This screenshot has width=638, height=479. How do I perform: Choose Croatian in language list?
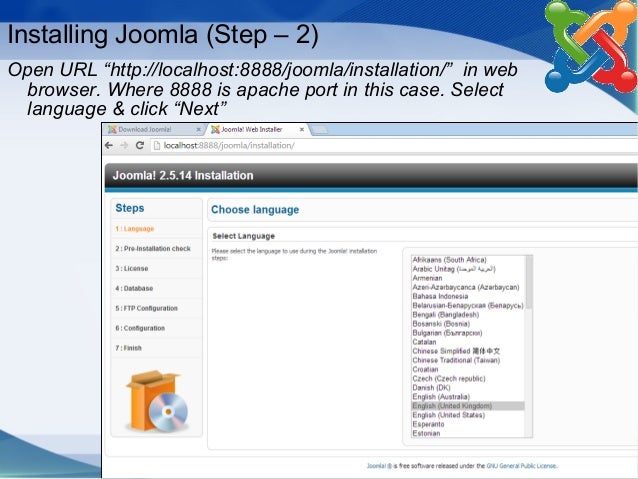[468, 370]
